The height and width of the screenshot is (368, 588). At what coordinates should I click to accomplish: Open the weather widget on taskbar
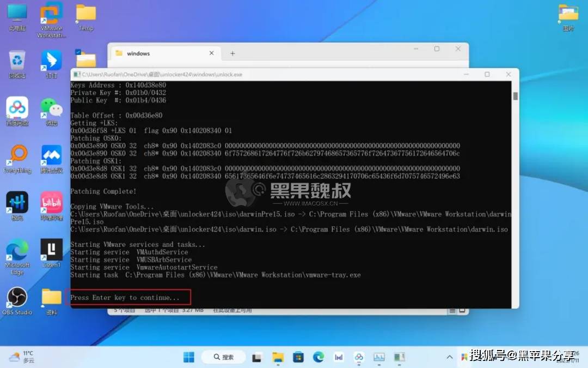tap(22, 357)
